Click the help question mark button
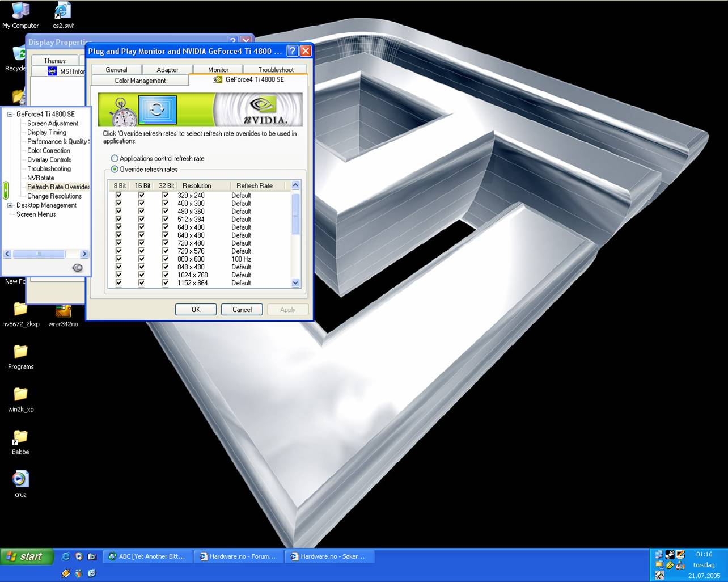Screen dimensions: 728x582 point(292,51)
